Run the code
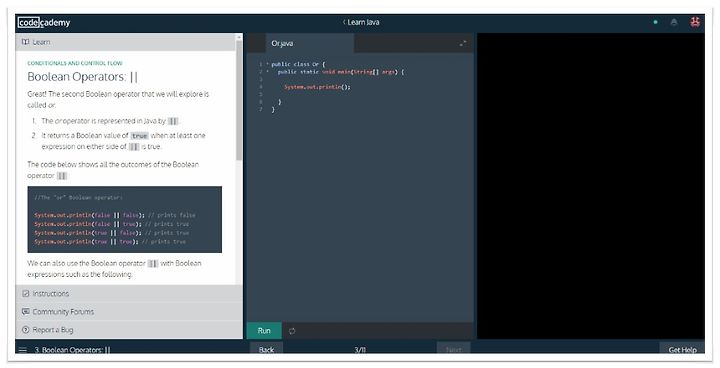 coord(264,331)
